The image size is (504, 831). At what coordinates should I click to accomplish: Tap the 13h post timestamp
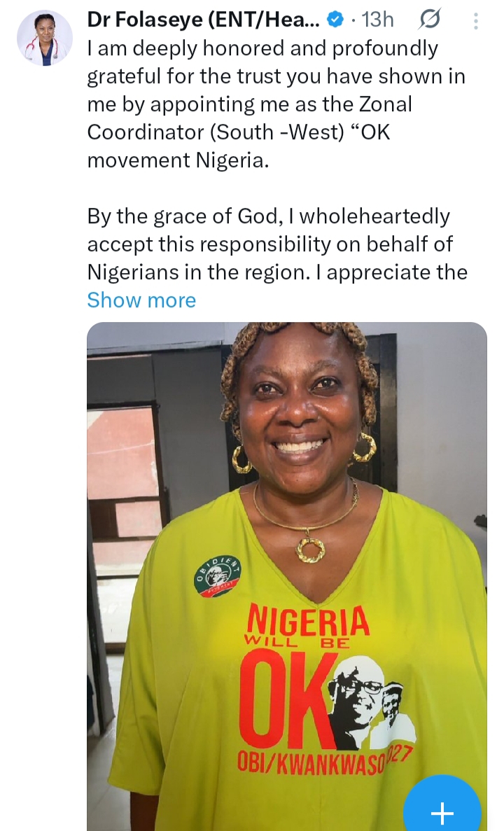point(377,20)
